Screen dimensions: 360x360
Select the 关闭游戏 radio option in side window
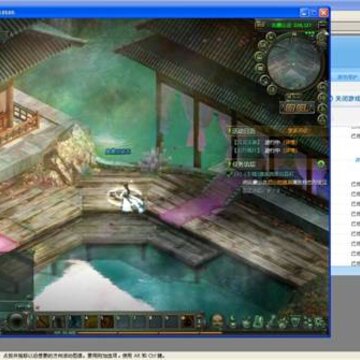pos(344,99)
